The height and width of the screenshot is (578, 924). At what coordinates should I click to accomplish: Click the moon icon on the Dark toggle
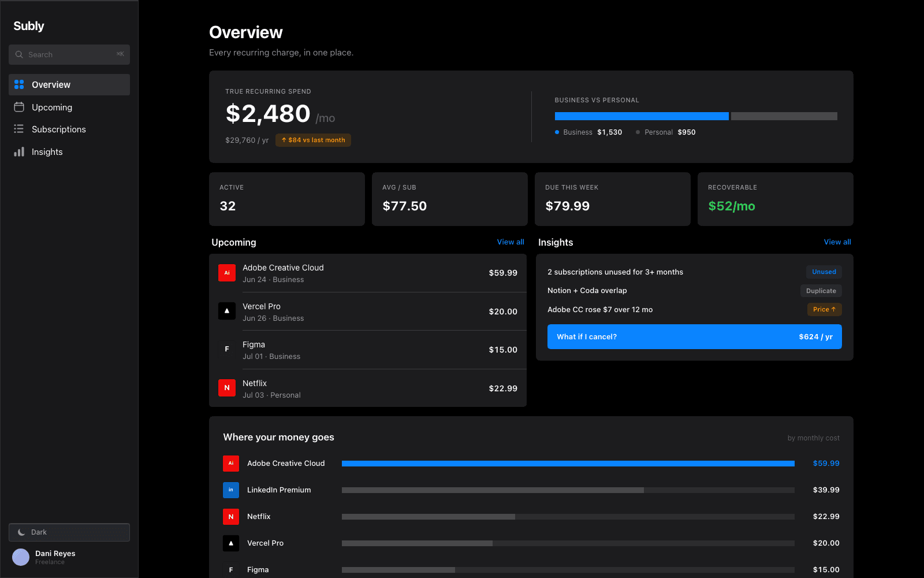coord(21,532)
